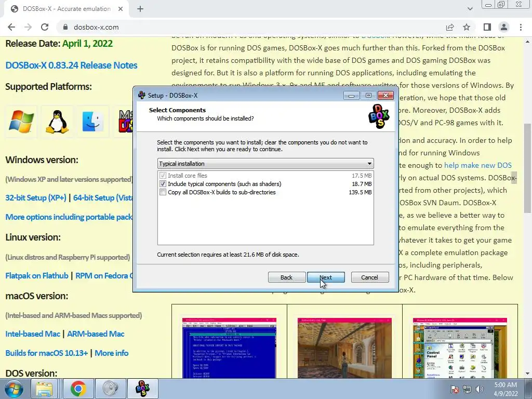The image size is (532, 399).
Task: Click the site lock icon
Action: pyautogui.click(x=65, y=27)
